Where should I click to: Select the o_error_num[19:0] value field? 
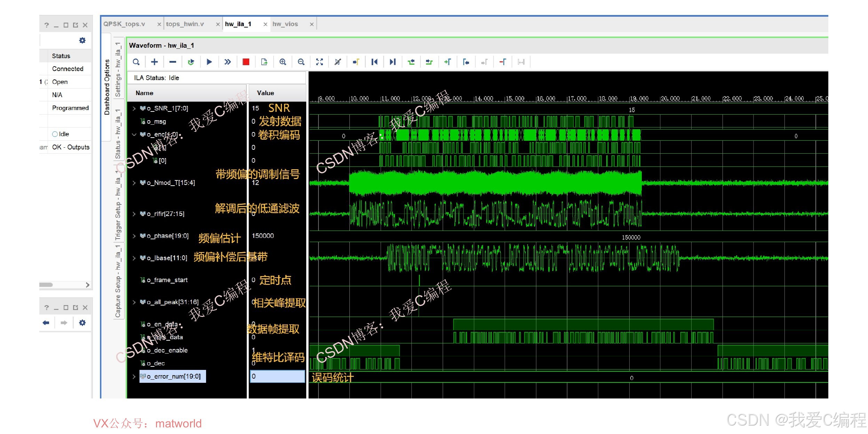point(277,377)
